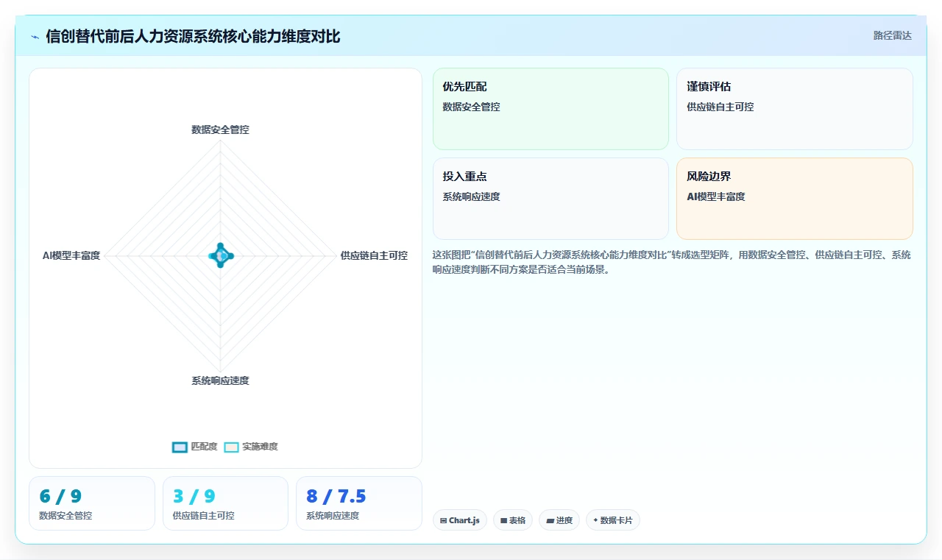The width and height of the screenshot is (942, 560).
Task: Open the 谨慎评估 card
Action: coord(795,109)
